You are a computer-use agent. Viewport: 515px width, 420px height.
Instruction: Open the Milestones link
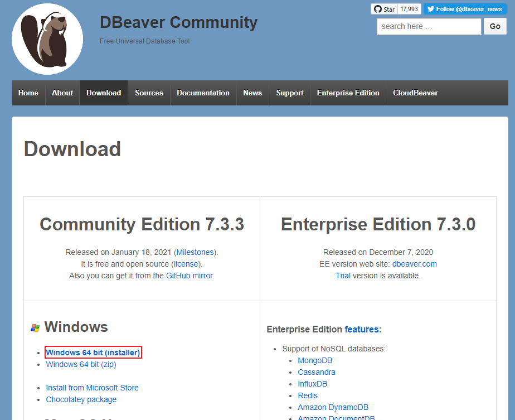(x=195, y=253)
